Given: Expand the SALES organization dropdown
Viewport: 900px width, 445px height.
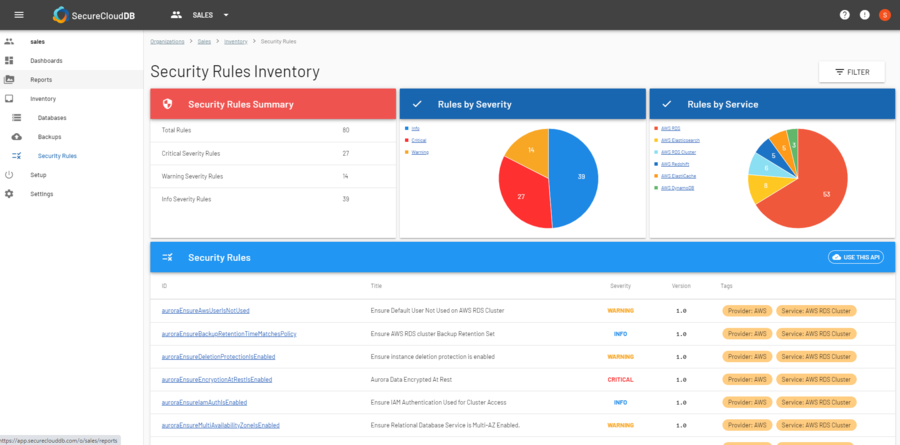Looking at the screenshot, I should (x=226, y=15).
